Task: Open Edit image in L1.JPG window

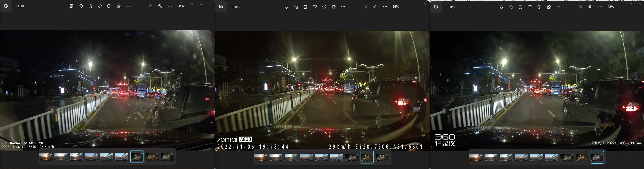Action: pyautogui.click(x=71, y=6)
